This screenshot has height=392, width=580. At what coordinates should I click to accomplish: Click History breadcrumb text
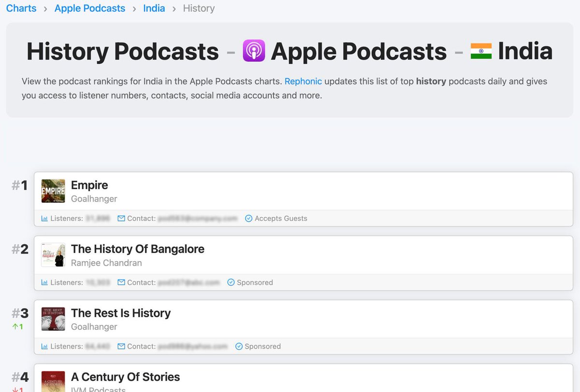click(199, 8)
